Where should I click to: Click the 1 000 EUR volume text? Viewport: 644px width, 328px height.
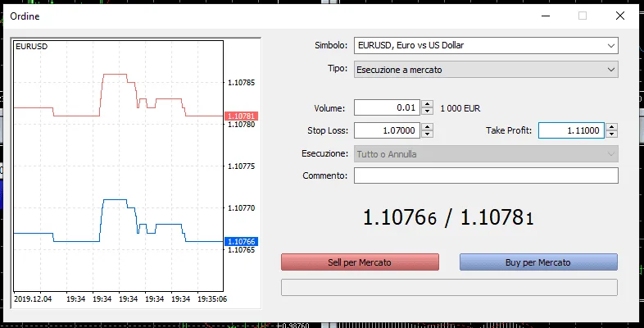(460, 108)
